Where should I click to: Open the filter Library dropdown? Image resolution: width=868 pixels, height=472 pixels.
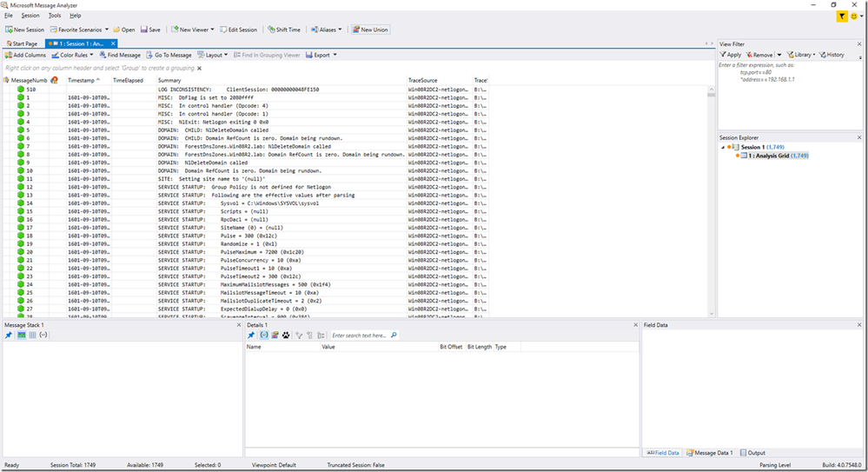coord(800,55)
